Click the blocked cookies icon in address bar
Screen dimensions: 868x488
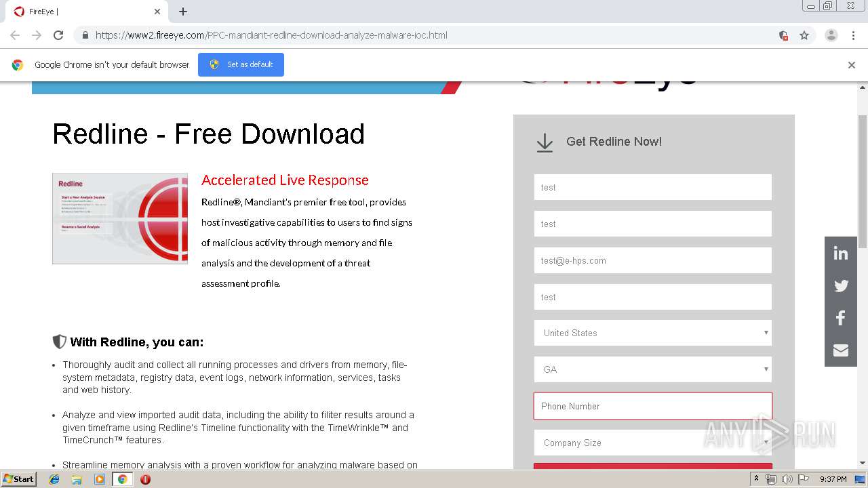click(x=783, y=35)
